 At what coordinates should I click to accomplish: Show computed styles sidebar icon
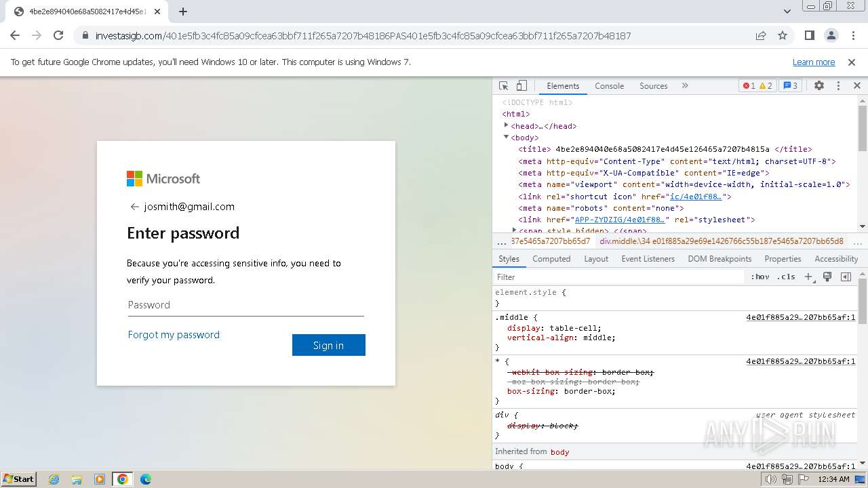846,277
